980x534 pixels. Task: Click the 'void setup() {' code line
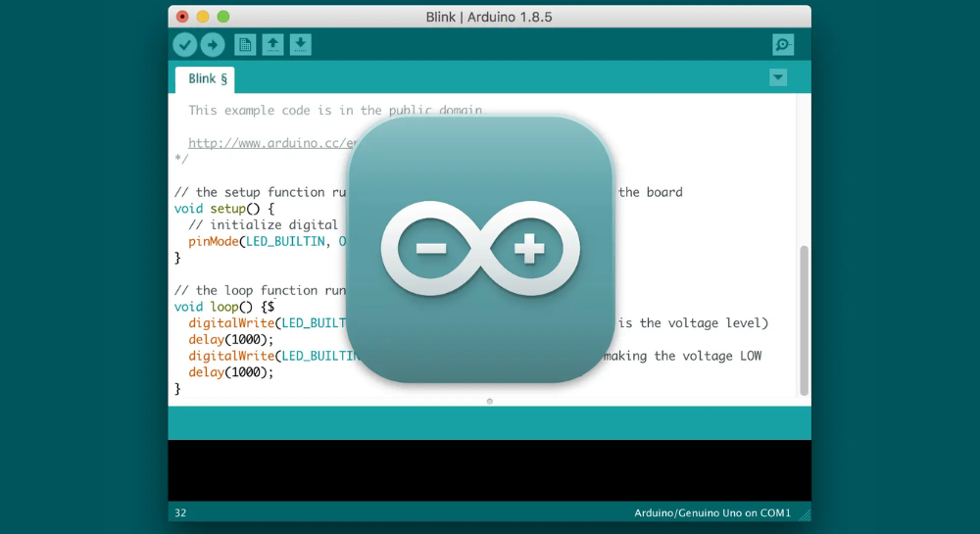[223, 209]
